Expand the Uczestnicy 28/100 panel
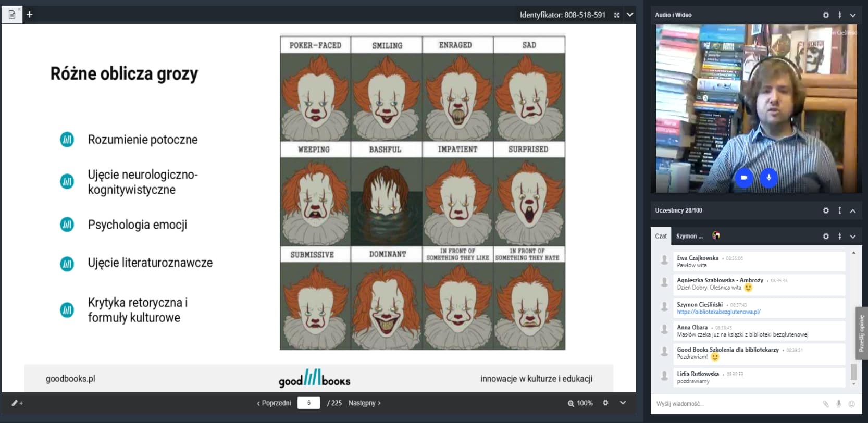Viewport: 868px width, 423px height. (853, 210)
